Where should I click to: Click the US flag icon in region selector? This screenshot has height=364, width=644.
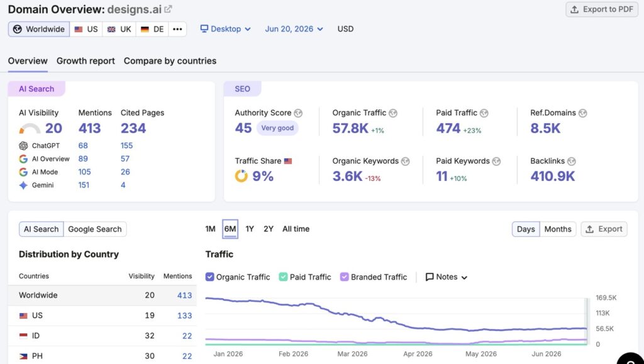tap(79, 29)
